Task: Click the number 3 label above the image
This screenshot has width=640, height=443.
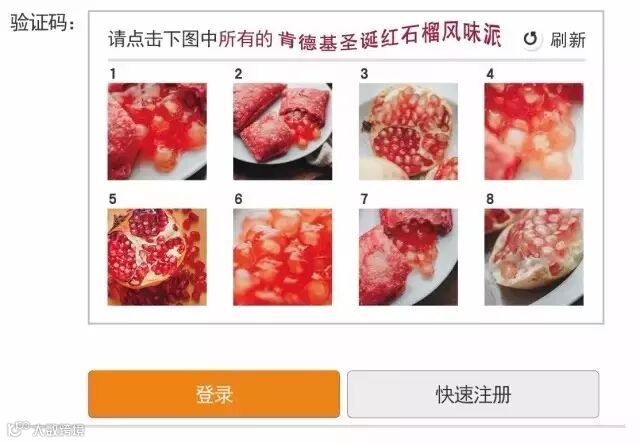Action: (x=364, y=74)
